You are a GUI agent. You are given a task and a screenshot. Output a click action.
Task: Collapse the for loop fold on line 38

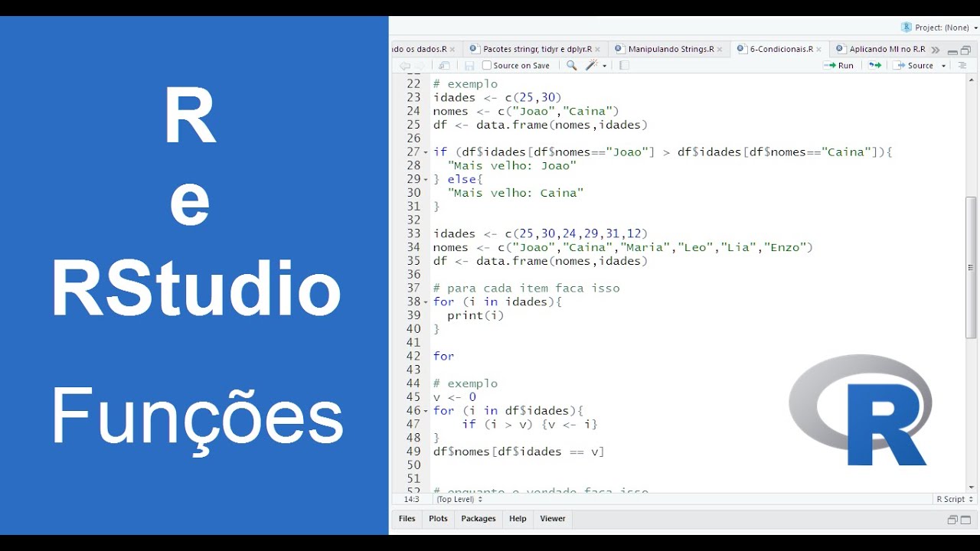point(426,302)
